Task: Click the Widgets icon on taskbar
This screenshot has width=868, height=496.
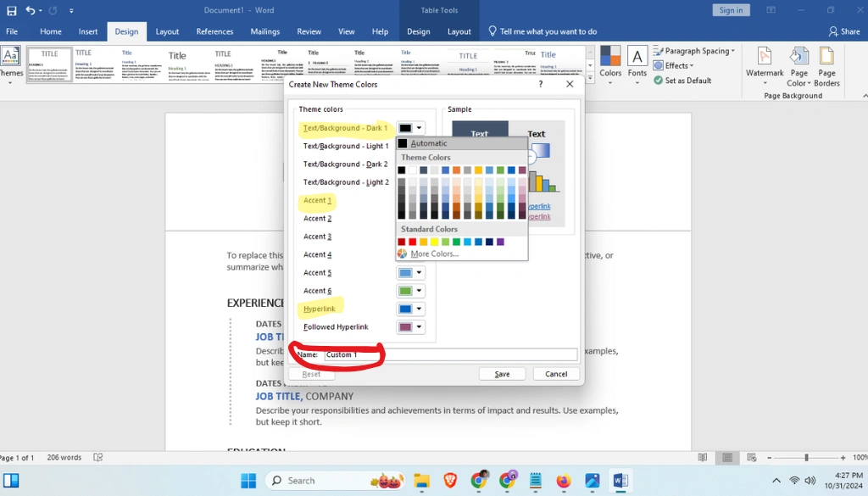Action: coord(11,481)
